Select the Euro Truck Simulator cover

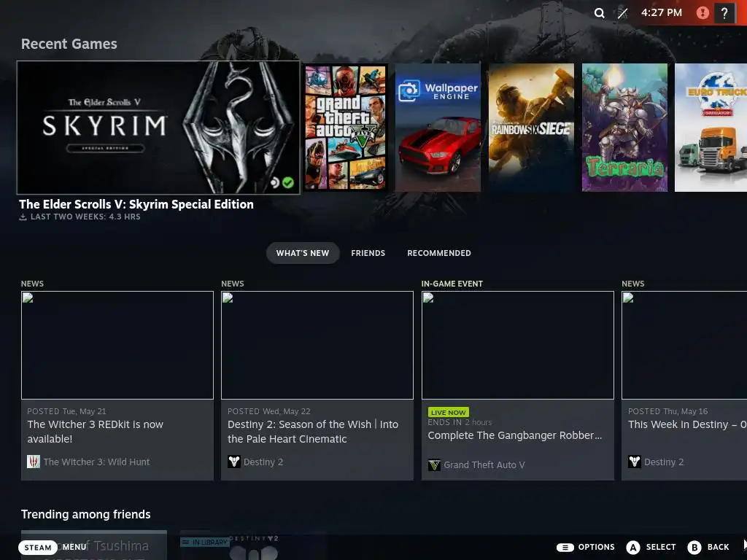click(711, 128)
